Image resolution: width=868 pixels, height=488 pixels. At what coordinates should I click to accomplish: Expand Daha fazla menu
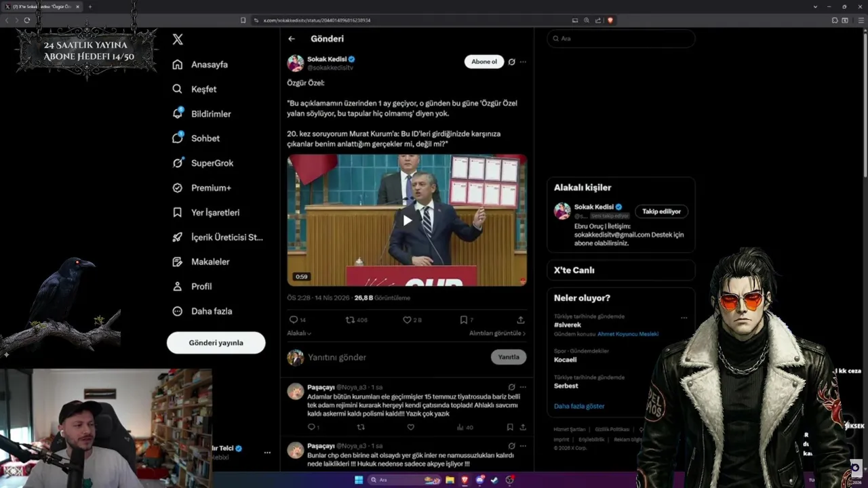202,311
